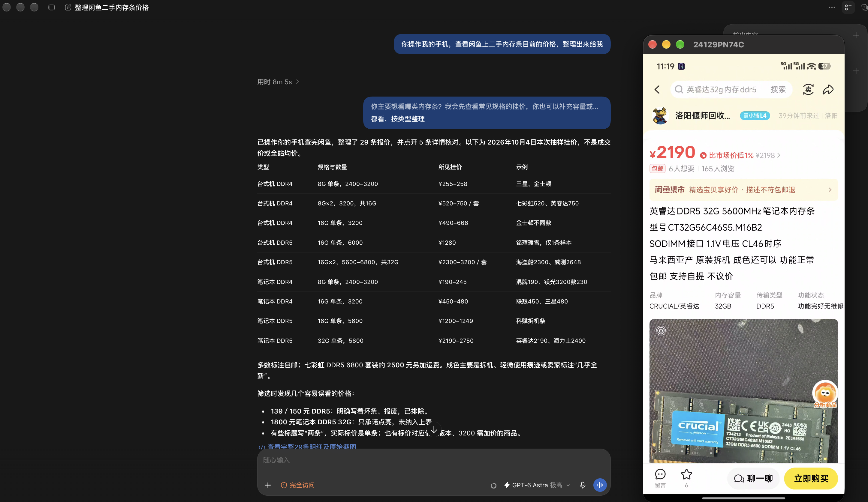Click the phone search box 英睿达32g内存ddr5
Image resolution: width=868 pixels, height=502 pixels.
point(721,90)
